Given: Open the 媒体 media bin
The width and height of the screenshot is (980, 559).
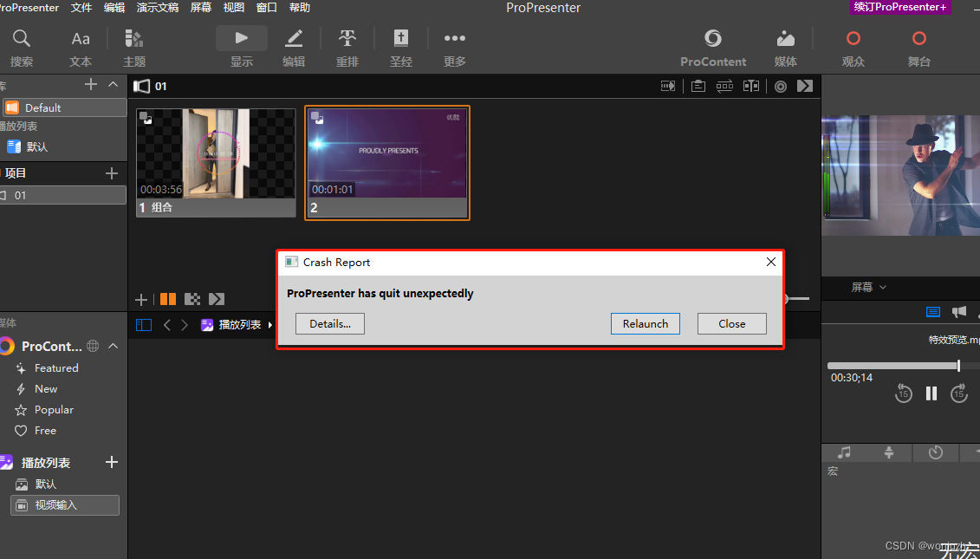Looking at the screenshot, I should point(786,48).
